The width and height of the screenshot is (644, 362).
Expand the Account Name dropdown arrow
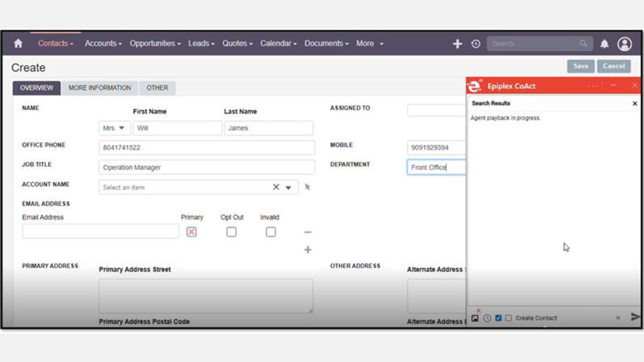pos(288,187)
